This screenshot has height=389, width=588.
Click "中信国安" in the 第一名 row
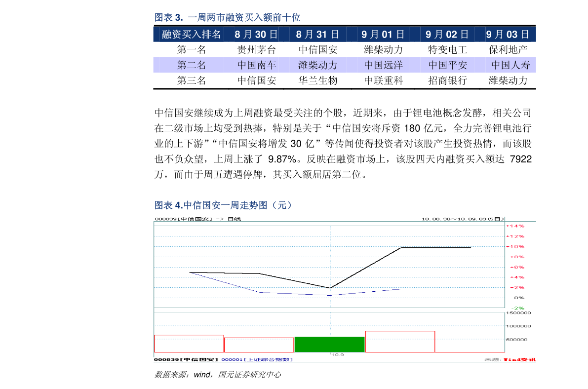tap(317, 49)
